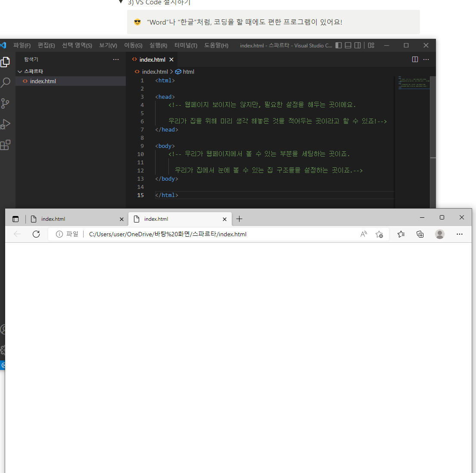This screenshot has height=473, width=476.
Task: Open Extensions view in VS Code
Action: pos(5,145)
